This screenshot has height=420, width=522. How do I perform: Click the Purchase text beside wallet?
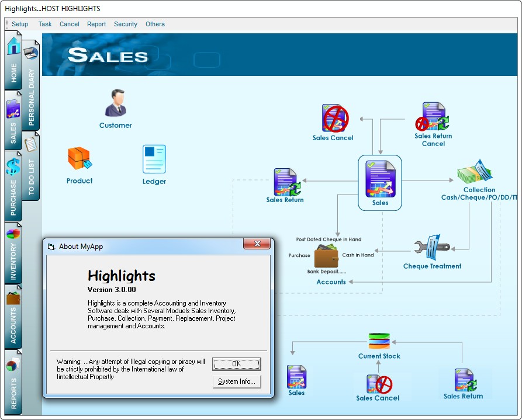[x=299, y=255]
